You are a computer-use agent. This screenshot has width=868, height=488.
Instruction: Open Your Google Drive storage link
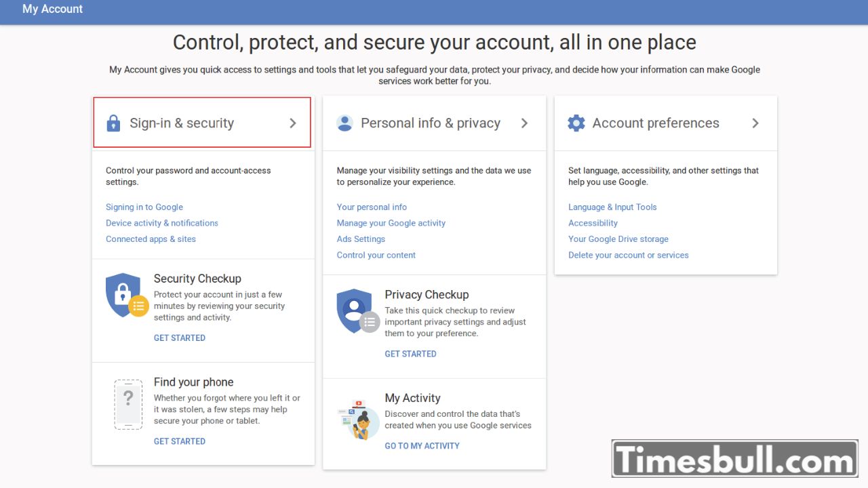point(618,239)
